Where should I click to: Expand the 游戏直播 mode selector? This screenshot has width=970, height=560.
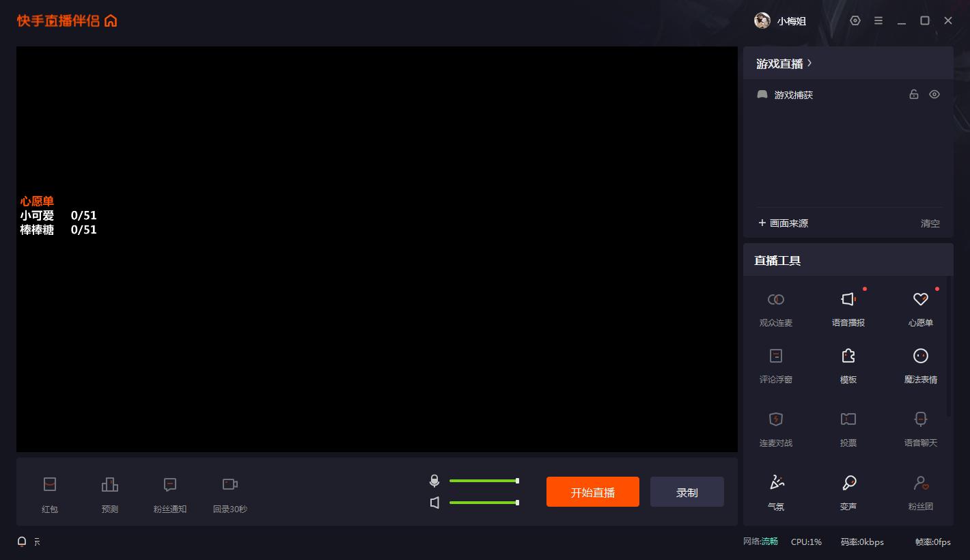tap(784, 64)
